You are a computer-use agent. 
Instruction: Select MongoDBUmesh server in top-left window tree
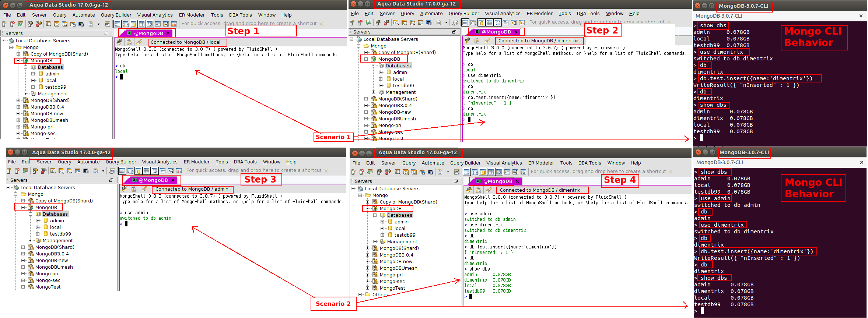click(x=49, y=120)
